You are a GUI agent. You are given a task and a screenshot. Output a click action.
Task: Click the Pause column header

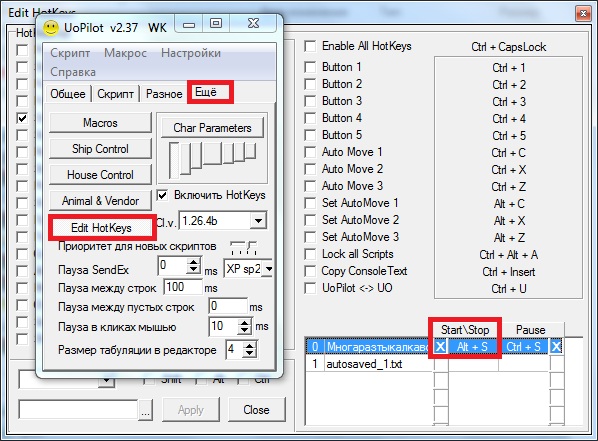click(530, 330)
